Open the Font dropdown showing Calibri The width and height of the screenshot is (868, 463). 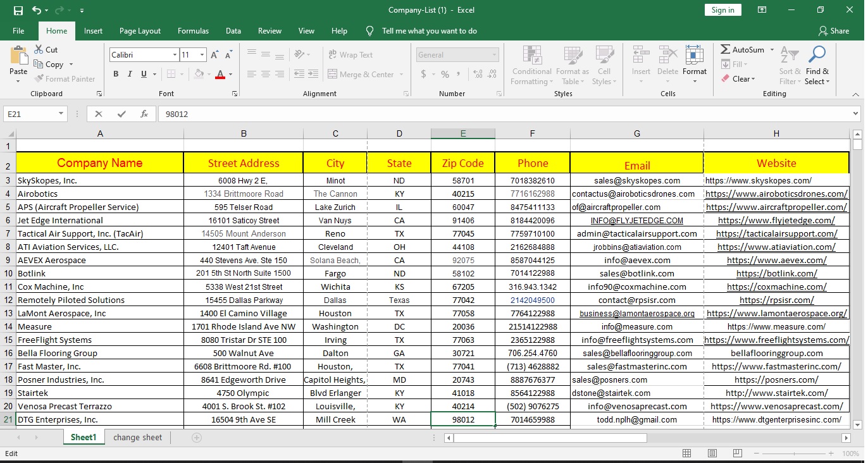tap(144, 54)
